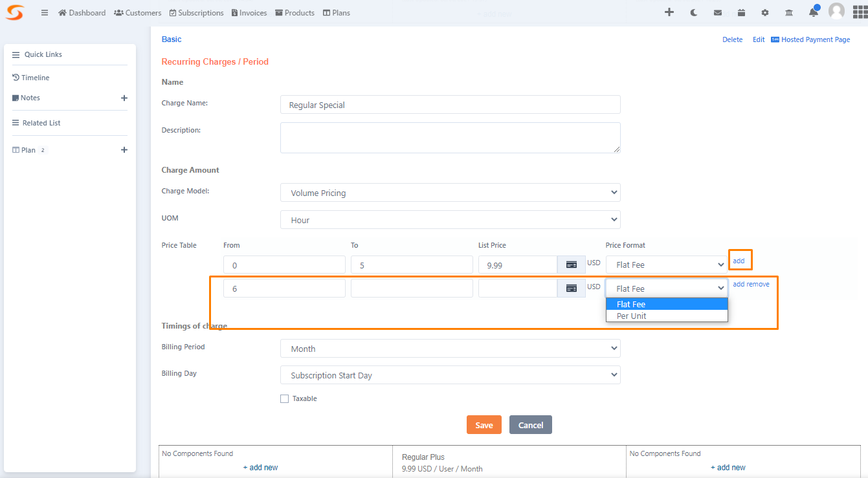Open the email/messages icon in the top bar
Image resolution: width=868 pixels, height=478 pixels.
[x=717, y=12]
